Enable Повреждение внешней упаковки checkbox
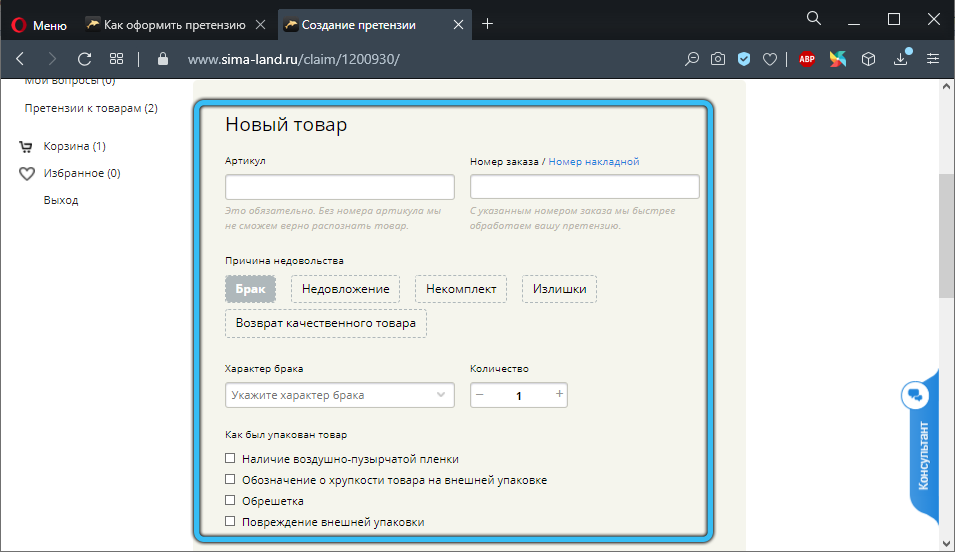955x552 pixels. (230, 521)
